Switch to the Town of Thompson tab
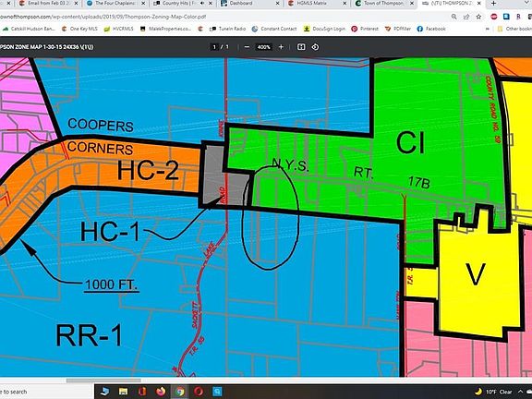Screen dimensions: 532x399 [383, 4]
